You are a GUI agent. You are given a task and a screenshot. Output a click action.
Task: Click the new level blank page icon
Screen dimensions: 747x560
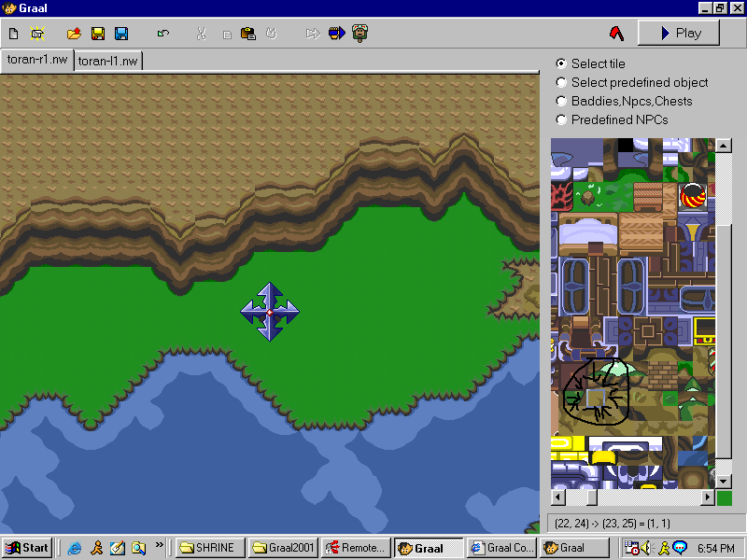(x=14, y=34)
